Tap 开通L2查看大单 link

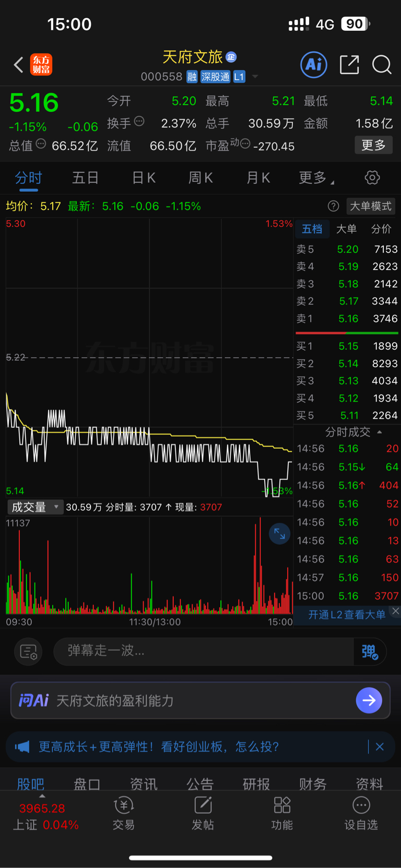[x=347, y=615]
